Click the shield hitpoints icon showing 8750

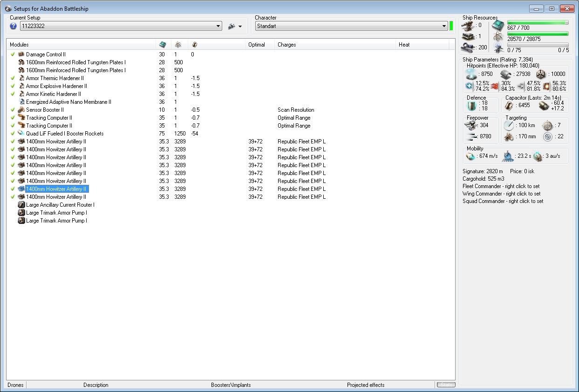tap(472, 74)
